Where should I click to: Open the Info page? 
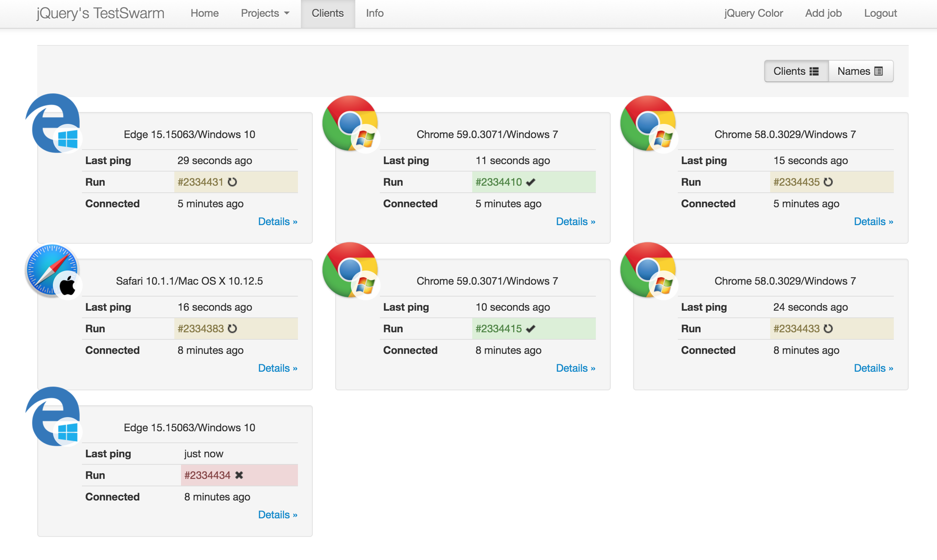(x=375, y=13)
